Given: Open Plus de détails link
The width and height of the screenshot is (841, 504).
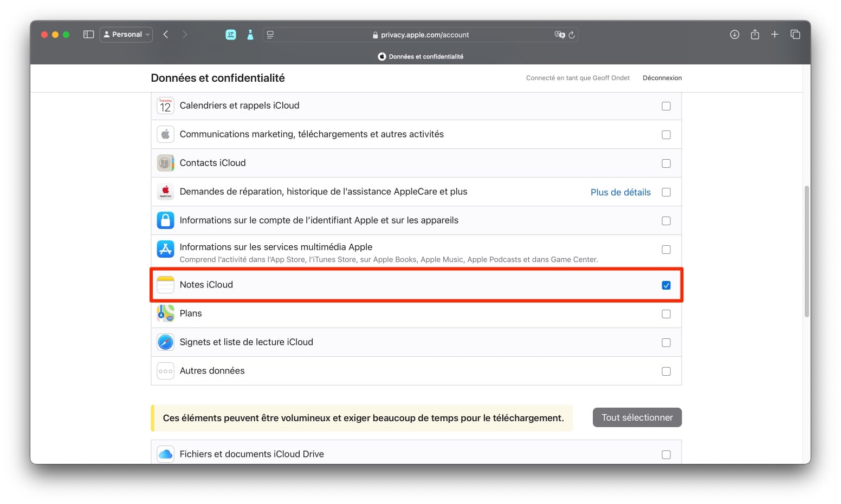Looking at the screenshot, I should [620, 192].
